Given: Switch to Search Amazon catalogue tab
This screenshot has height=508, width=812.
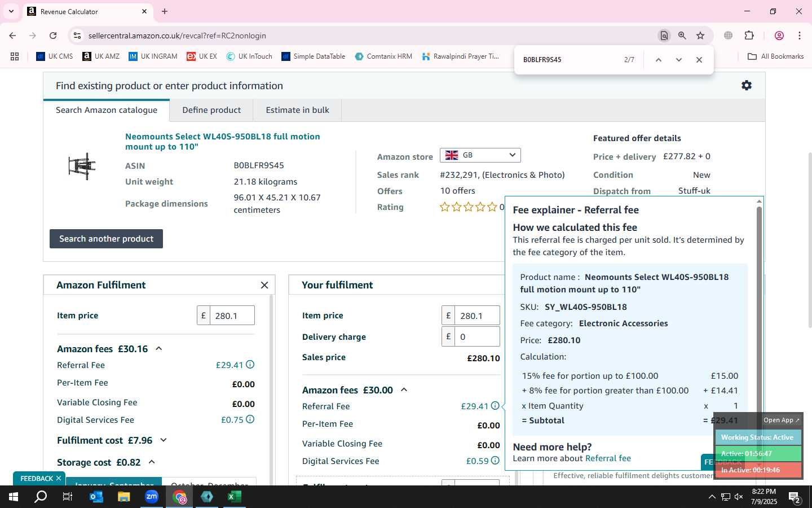Looking at the screenshot, I should pyautogui.click(x=107, y=110).
